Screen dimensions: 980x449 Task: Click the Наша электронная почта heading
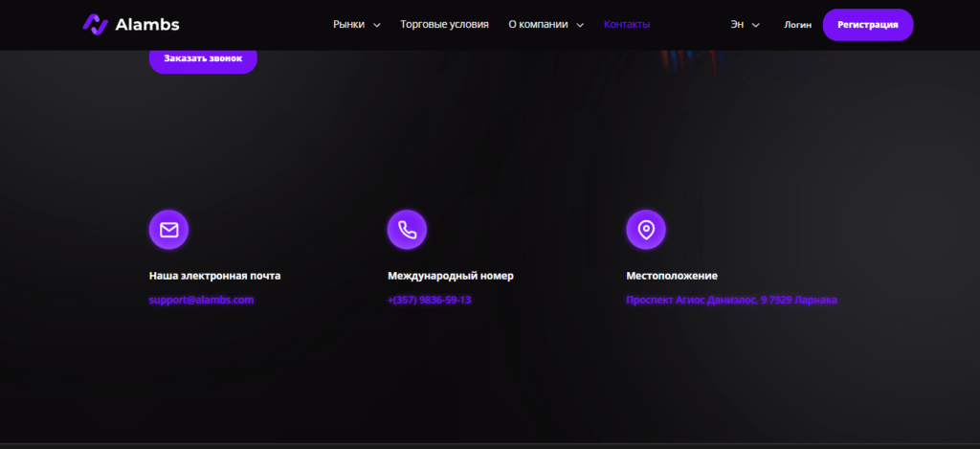pos(215,276)
